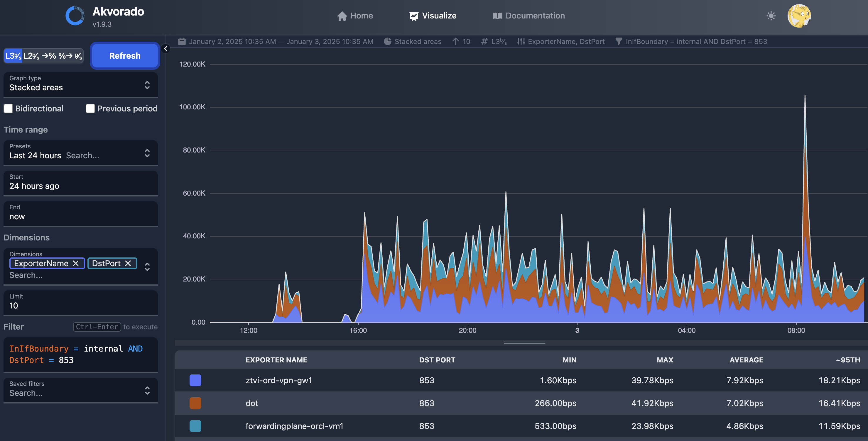Click the DST PORT column header
This screenshot has height=441, width=868.
[437, 360]
